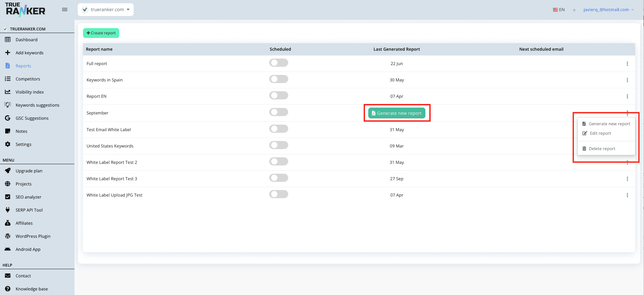This screenshot has height=295, width=644.
Task: Open the Knowledge base link
Action: click(32, 289)
